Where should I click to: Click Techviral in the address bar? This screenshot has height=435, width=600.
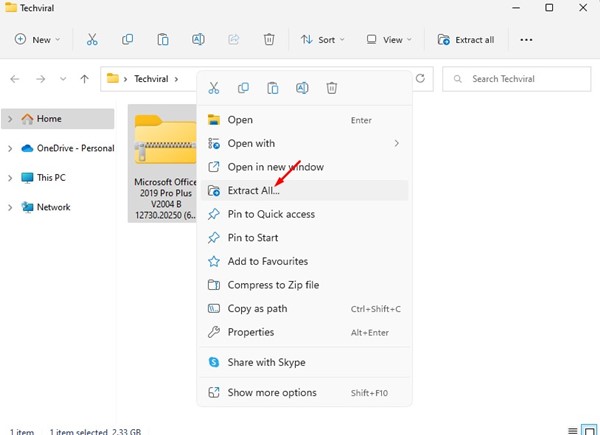[x=151, y=79]
